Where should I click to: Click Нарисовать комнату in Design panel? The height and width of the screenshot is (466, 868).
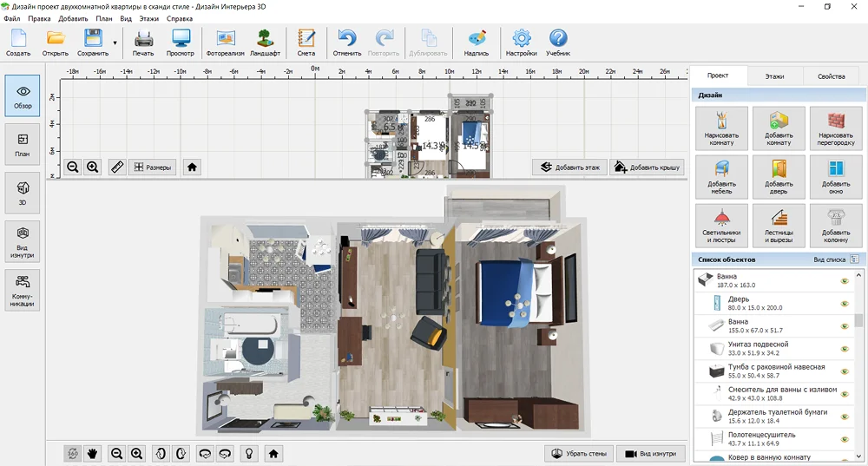[x=720, y=127]
